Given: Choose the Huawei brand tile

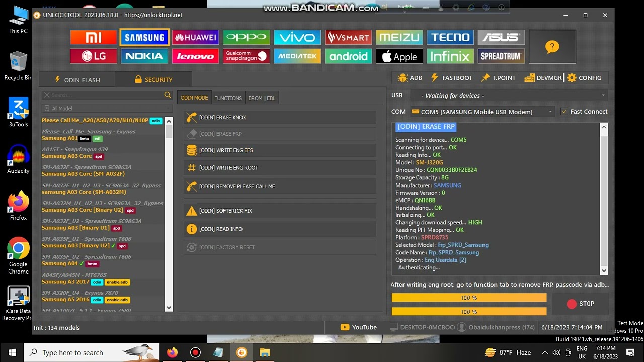Looking at the screenshot, I should tap(195, 37).
